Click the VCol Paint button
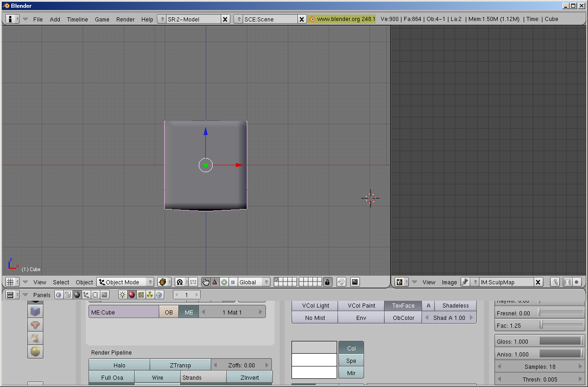This screenshot has width=588, height=387. coord(361,306)
